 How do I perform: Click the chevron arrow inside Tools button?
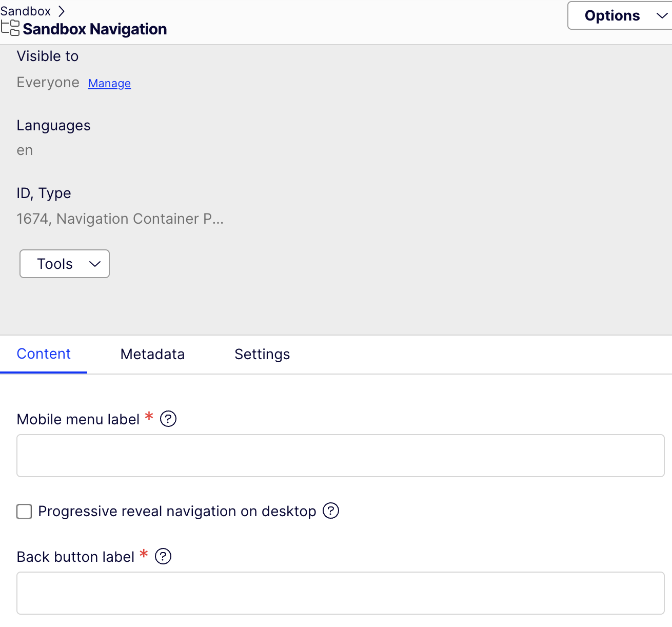pos(95,264)
